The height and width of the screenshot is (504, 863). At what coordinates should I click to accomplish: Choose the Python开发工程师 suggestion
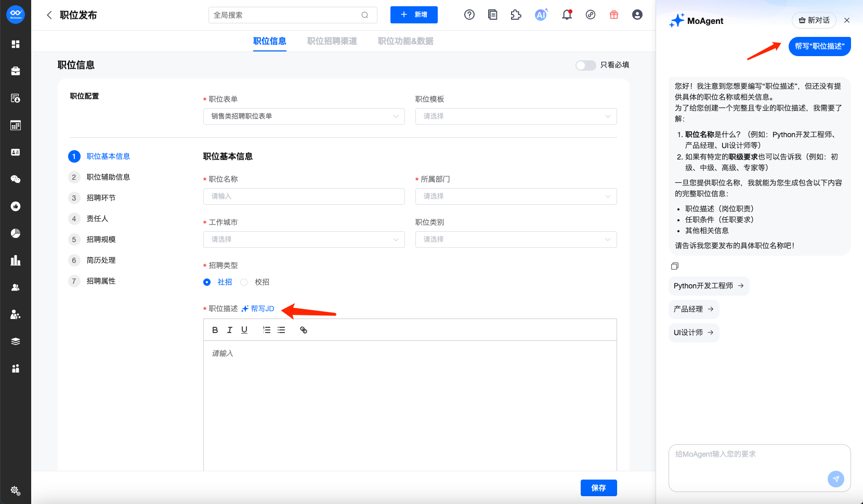click(x=709, y=286)
